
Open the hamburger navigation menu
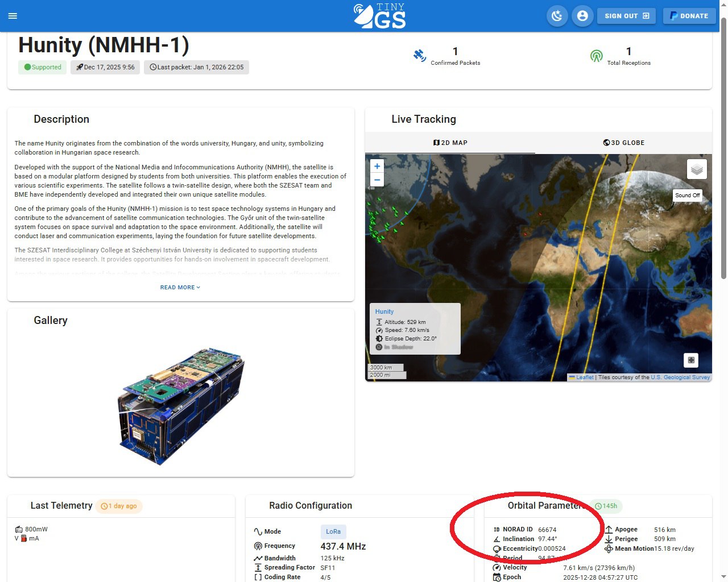(13, 16)
